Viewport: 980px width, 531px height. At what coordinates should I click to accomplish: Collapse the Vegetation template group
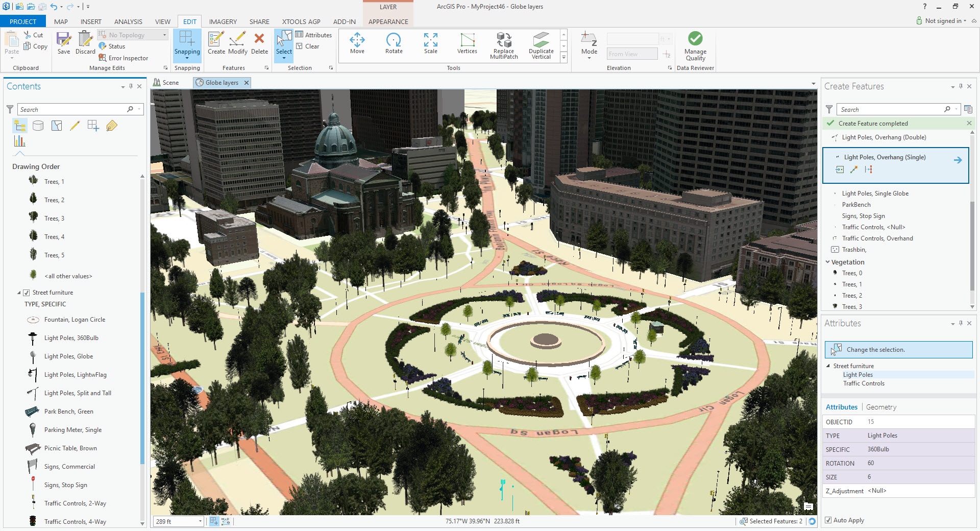[828, 262]
